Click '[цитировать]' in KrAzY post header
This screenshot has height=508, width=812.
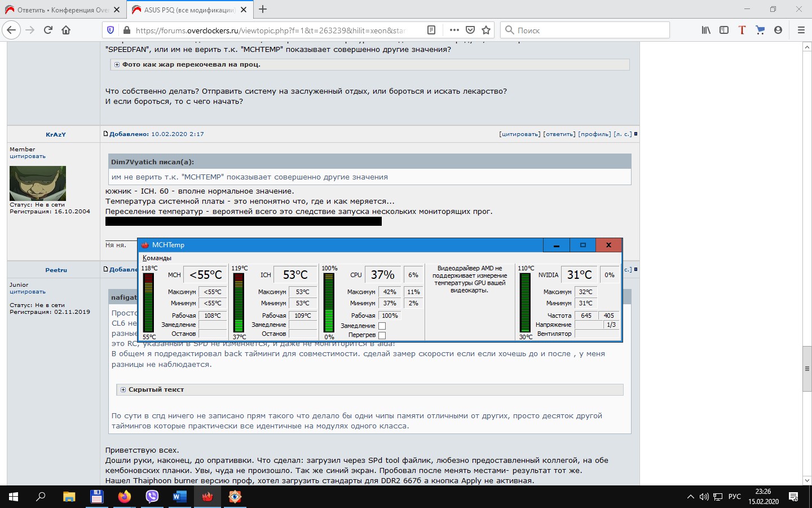(x=520, y=134)
